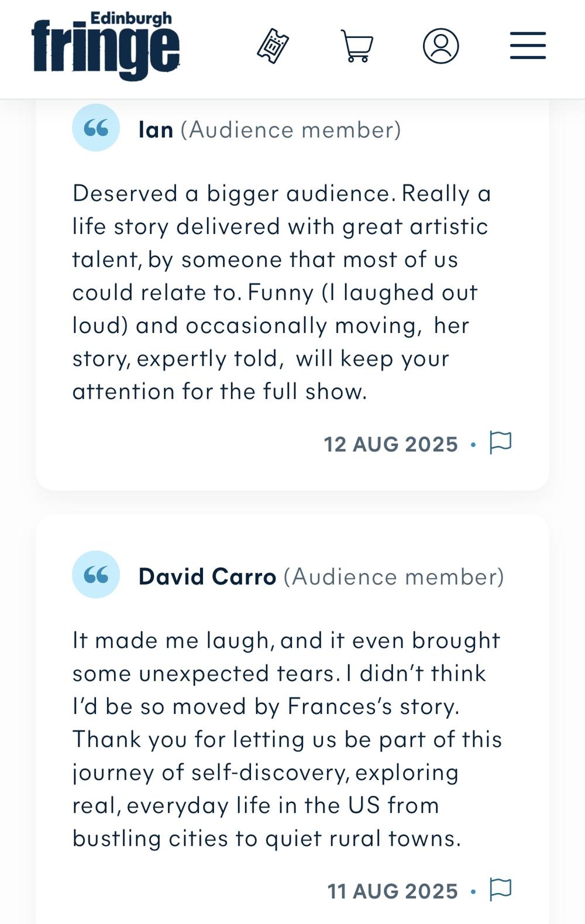The image size is (585, 924).
Task: Click the quote icon beside Ian
Action: click(x=96, y=128)
